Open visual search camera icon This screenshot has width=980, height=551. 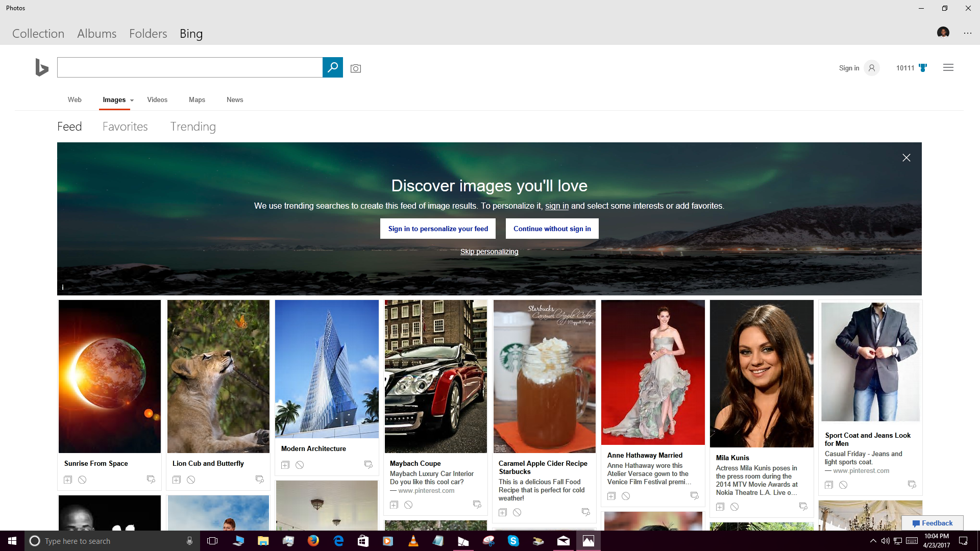356,68
